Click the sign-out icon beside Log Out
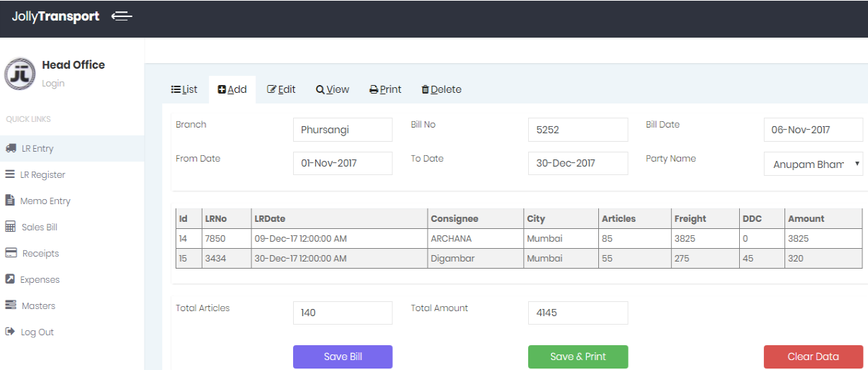This screenshot has height=370, width=868. pos(10,331)
